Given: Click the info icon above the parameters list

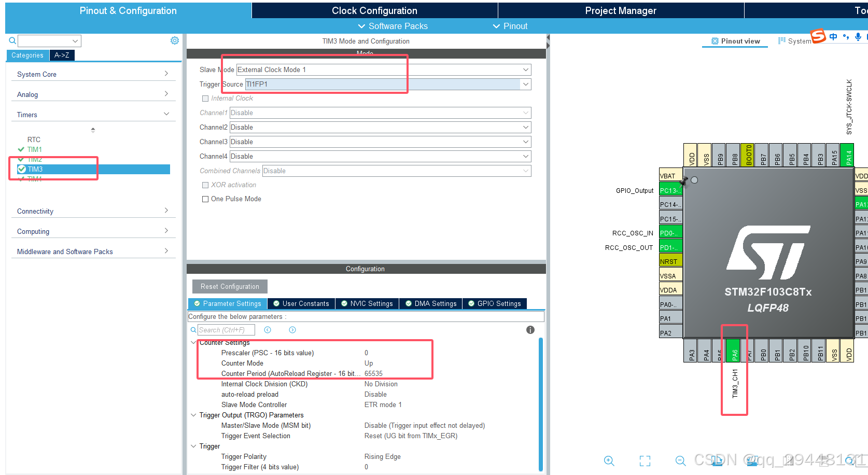Looking at the screenshot, I should point(530,330).
